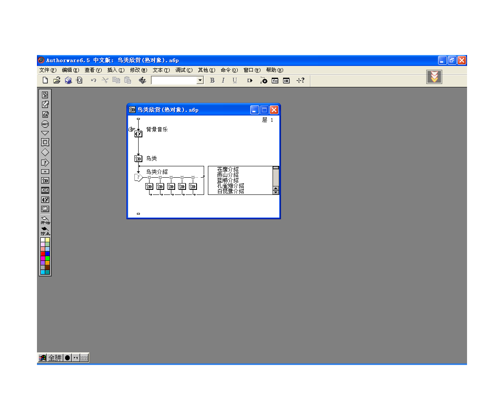The height and width of the screenshot is (420, 504).
Task: Open the 查看(V) menu
Action: [93, 70]
